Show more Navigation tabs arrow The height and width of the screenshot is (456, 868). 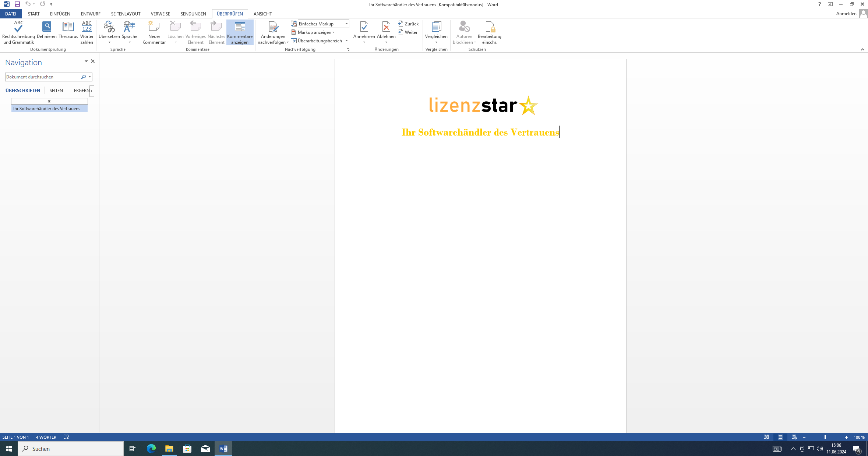(x=92, y=91)
